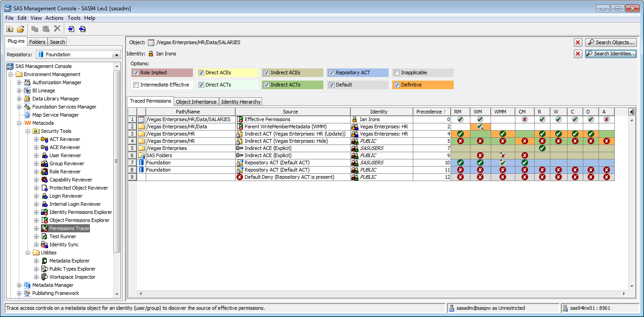Click the Group Reviewer icon
The height and width of the screenshot is (317, 644).
coord(45,163)
